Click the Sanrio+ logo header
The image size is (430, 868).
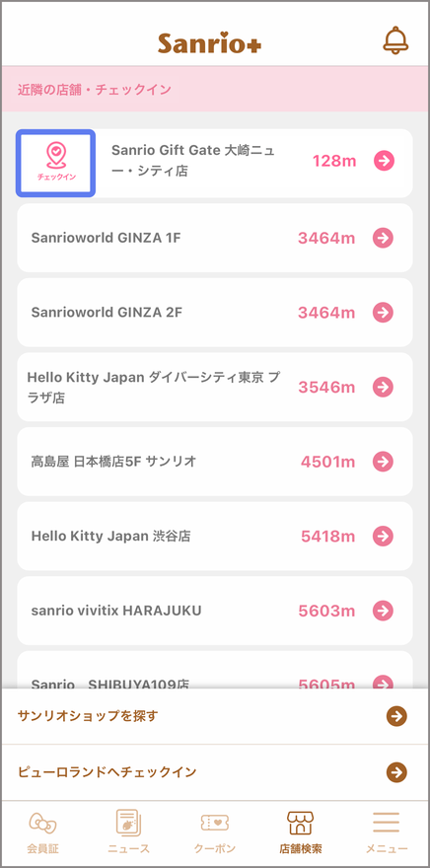click(210, 42)
